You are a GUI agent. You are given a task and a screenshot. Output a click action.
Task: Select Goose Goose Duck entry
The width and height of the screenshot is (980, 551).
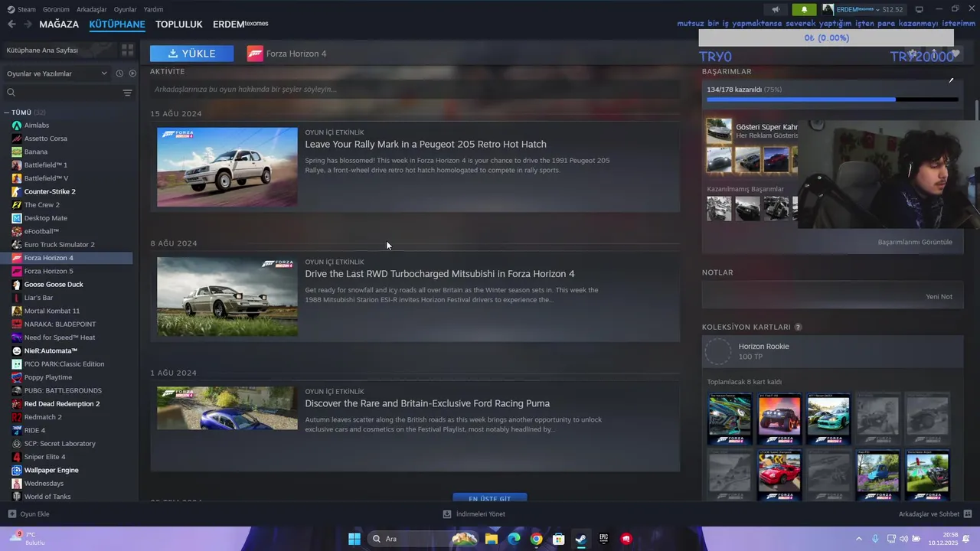(53, 285)
